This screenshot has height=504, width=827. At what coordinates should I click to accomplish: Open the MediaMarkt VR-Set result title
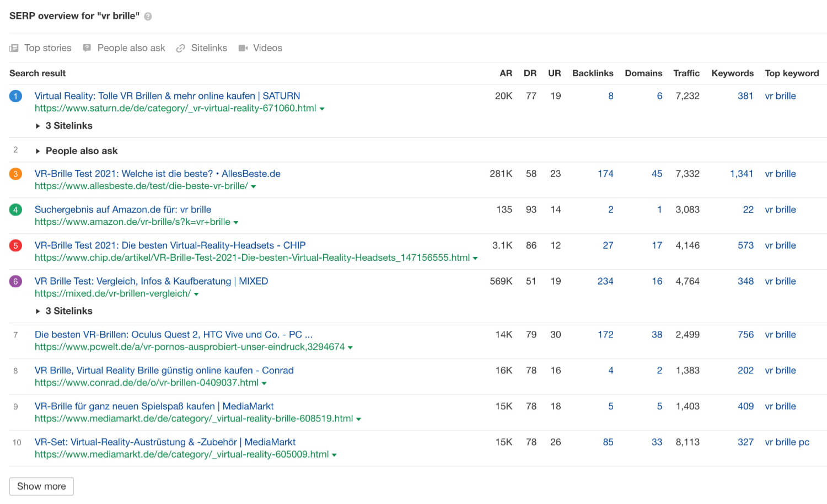pyautogui.click(x=165, y=442)
